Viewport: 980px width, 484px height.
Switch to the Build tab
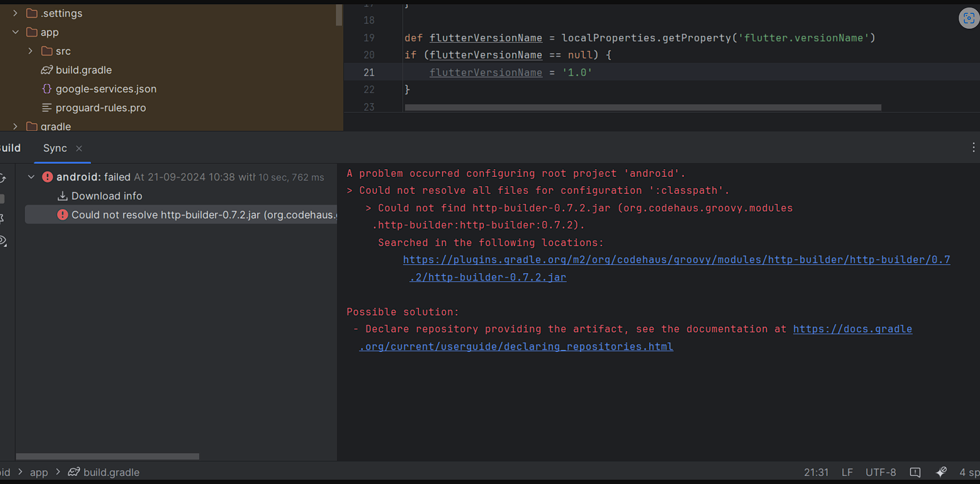(x=10, y=148)
